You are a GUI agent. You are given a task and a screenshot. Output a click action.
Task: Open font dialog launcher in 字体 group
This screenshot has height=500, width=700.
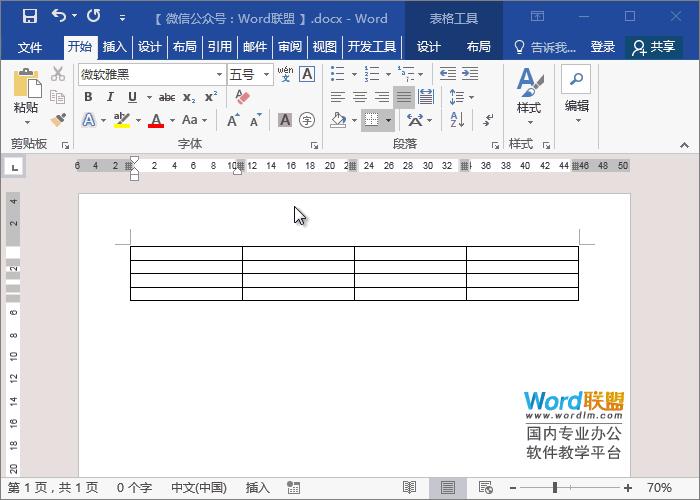(314, 146)
